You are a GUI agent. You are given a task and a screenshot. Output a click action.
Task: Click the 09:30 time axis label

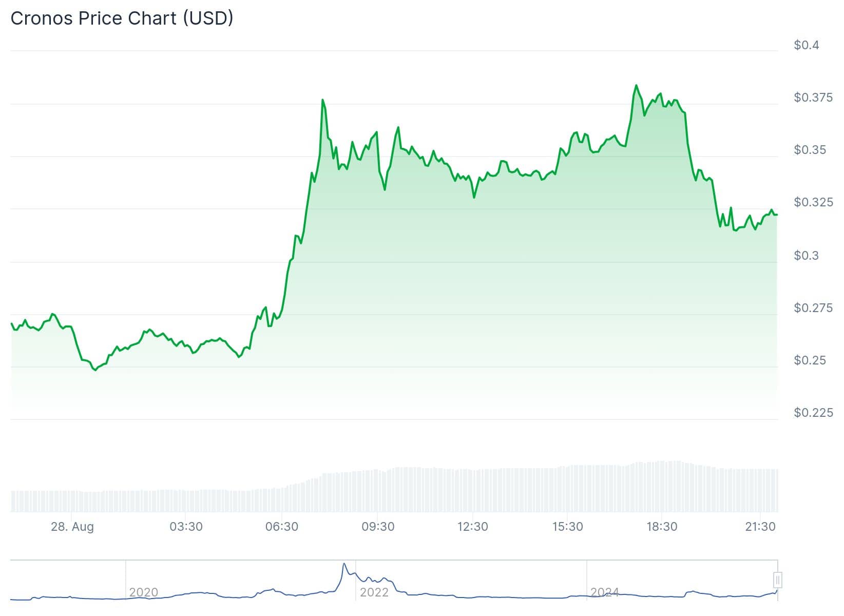(x=378, y=527)
